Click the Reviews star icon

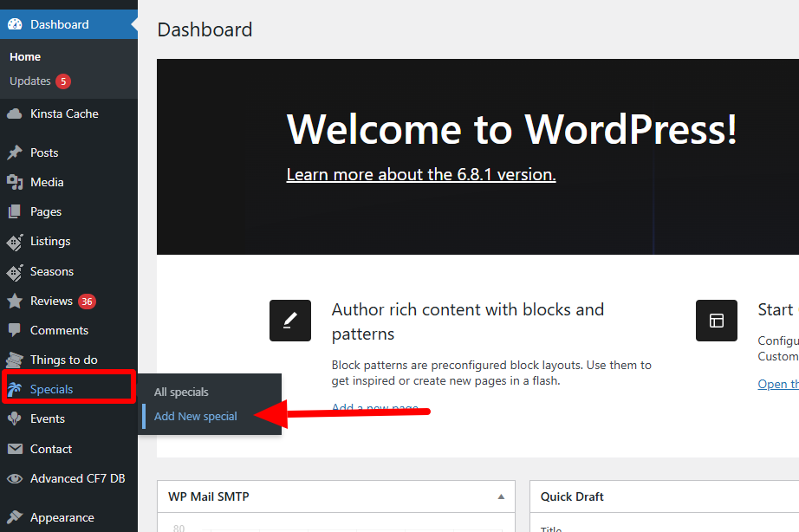pyautogui.click(x=15, y=301)
